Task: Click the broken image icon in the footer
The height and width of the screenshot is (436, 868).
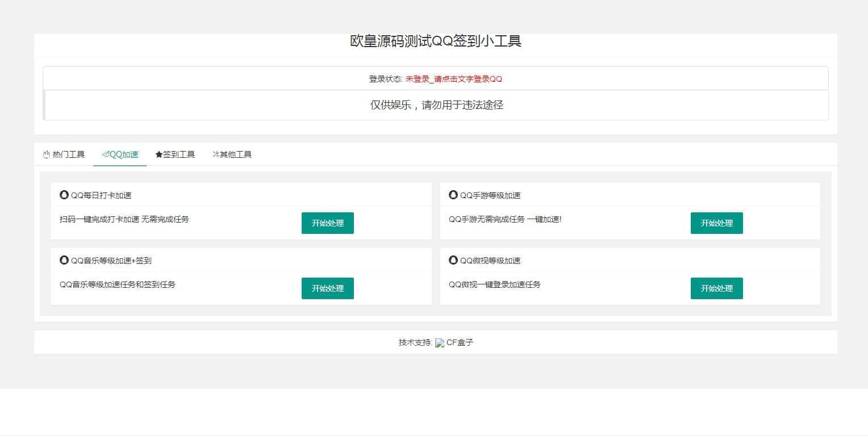Action: click(440, 343)
